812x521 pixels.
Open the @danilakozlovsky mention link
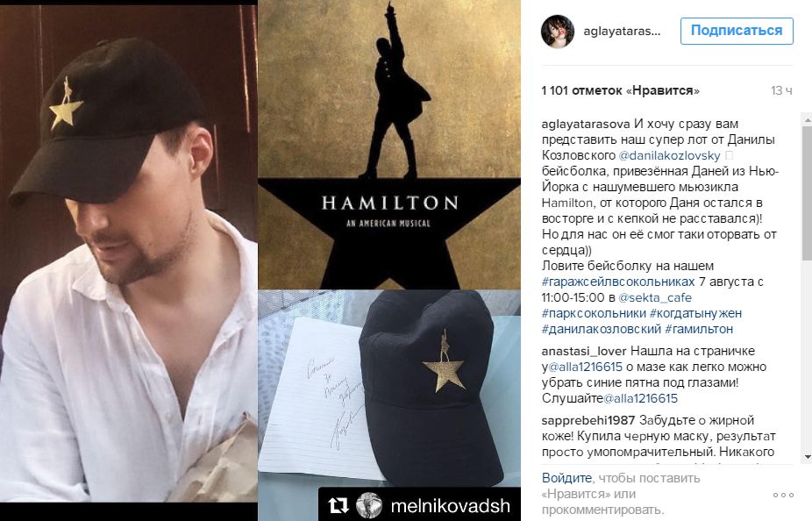pyautogui.click(x=669, y=155)
